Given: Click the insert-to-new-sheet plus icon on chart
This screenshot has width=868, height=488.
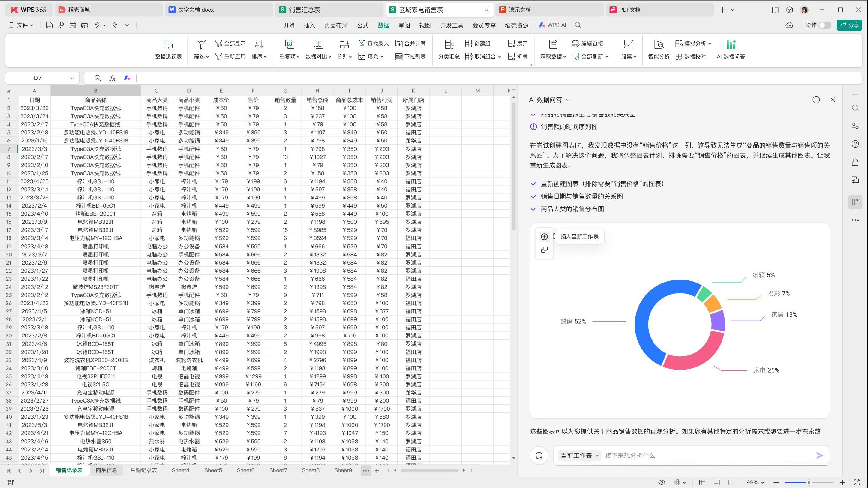Looking at the screenshot, I should pos(544,237).
